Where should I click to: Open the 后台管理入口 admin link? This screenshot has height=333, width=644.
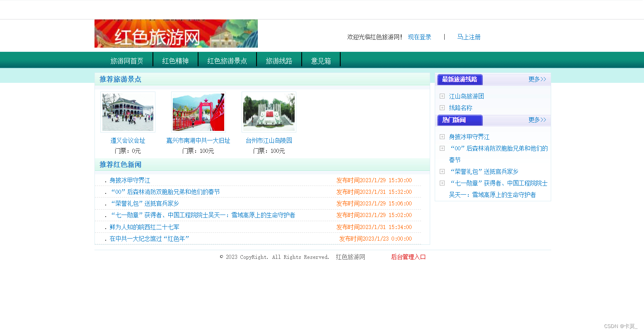(x=408, y=257)
